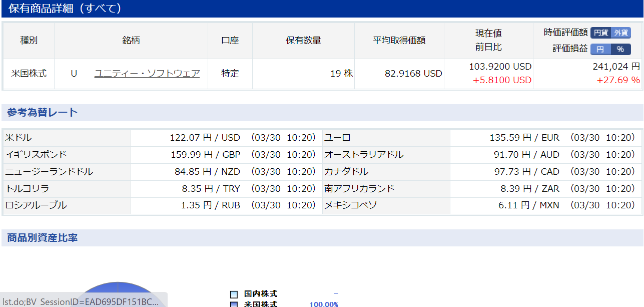
Task: Click current price 103.9200 USD
Action: point(500,67)
